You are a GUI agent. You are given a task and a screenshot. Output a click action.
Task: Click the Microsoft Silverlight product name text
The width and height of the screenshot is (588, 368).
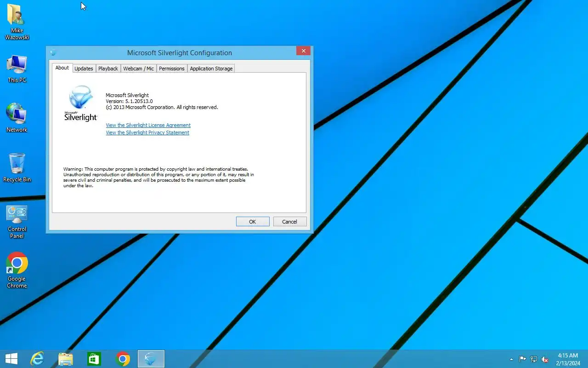click(x=127, y=95)
